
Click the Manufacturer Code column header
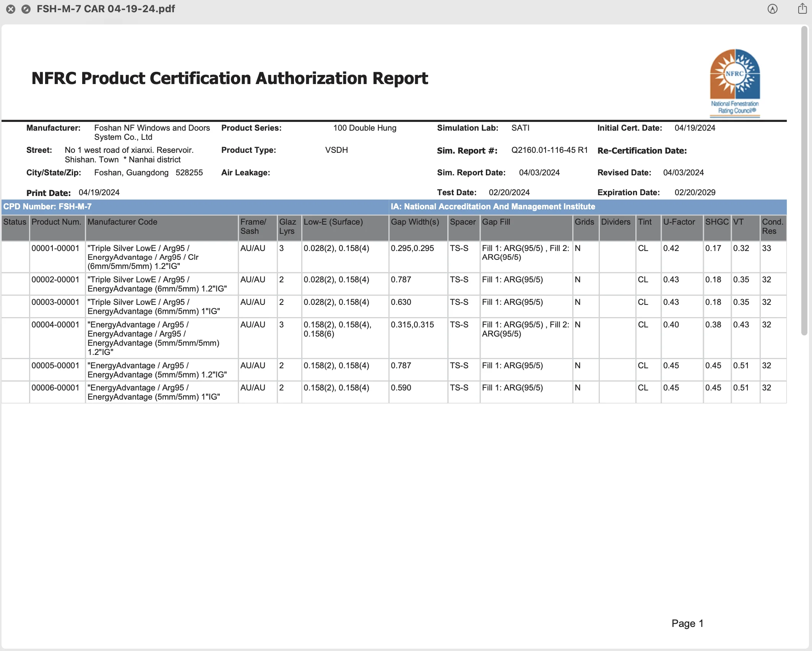coord(122,222)
